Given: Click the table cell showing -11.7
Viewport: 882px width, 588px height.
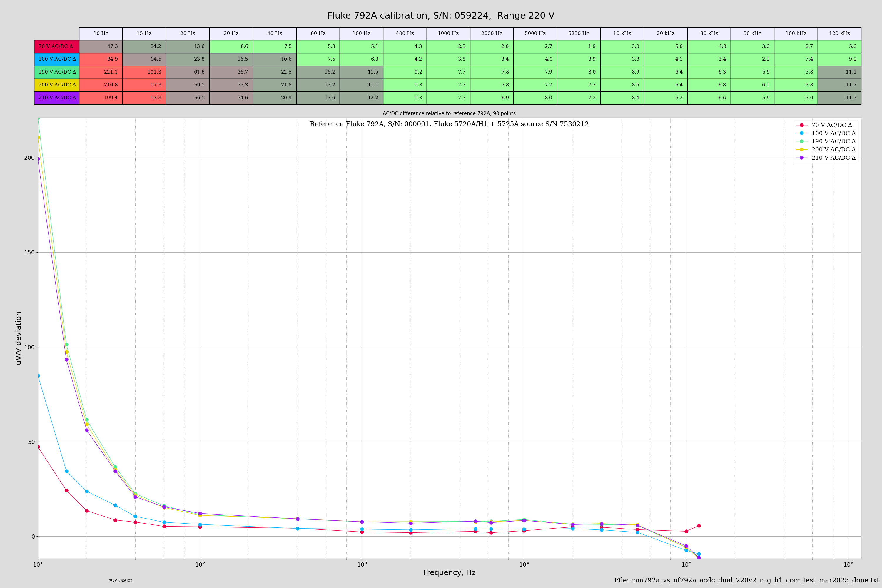Looking at the screenshot, I should tap(840, 85).
